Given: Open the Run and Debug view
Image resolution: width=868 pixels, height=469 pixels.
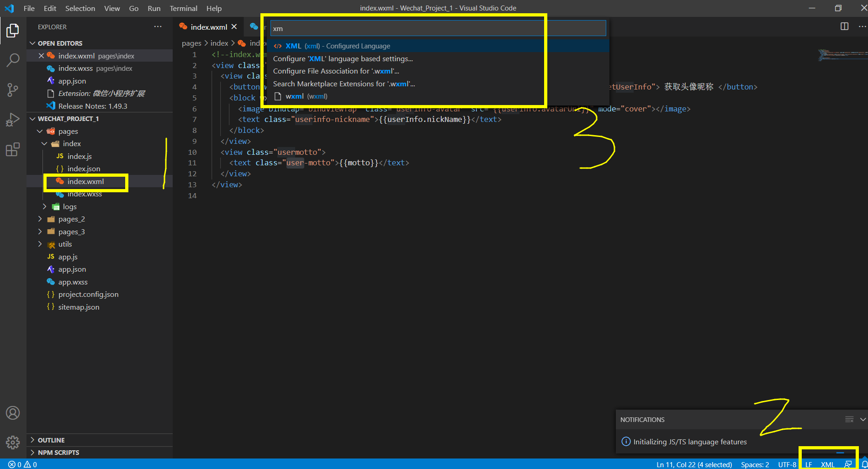Looking at the screenshot, I should click(x=13, y=120).
